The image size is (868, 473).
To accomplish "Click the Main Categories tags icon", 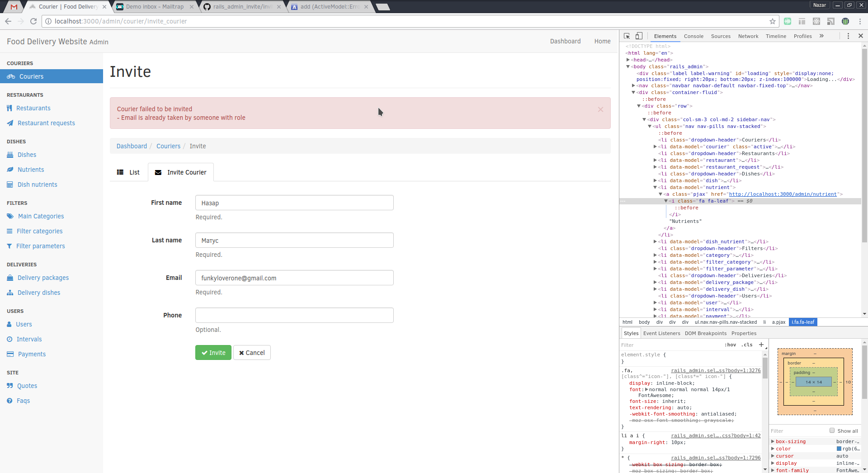I will click(x=10, y=216).
